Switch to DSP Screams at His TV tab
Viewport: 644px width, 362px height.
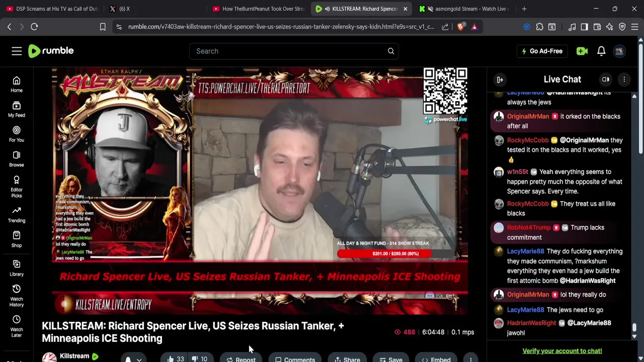53,9
